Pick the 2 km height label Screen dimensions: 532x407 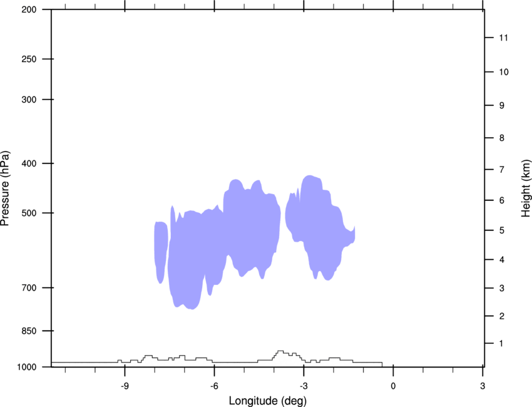pos(502,316)
